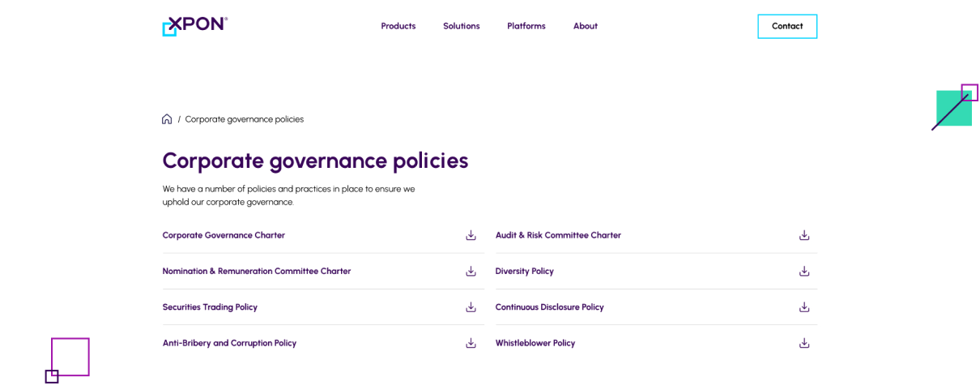The height and width of the screenshot is (390, 980).
Task: Download icon for Nomination & Remuneration Committee Charter
Action: click(471, 271)
